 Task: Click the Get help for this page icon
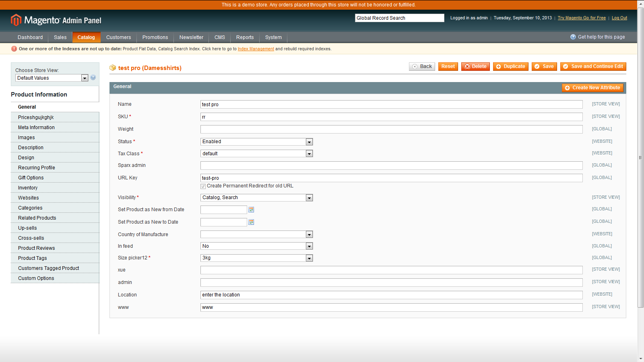(x=573, y=37)
